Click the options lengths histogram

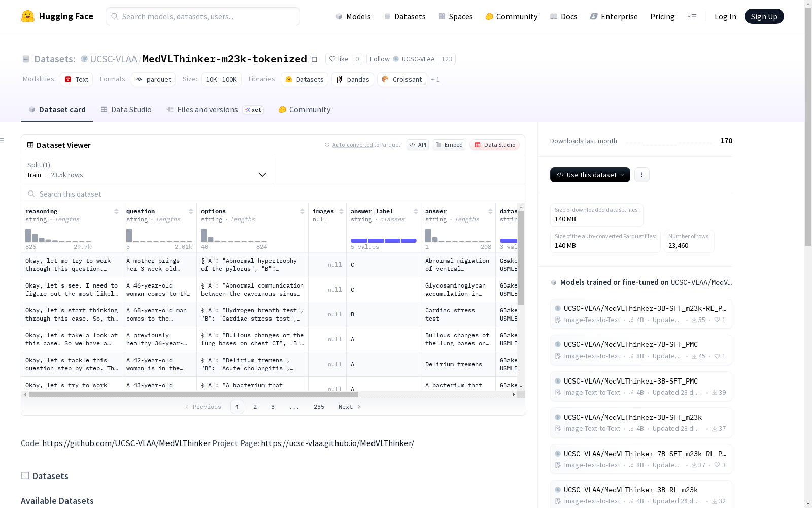click(x=234, y=235)
